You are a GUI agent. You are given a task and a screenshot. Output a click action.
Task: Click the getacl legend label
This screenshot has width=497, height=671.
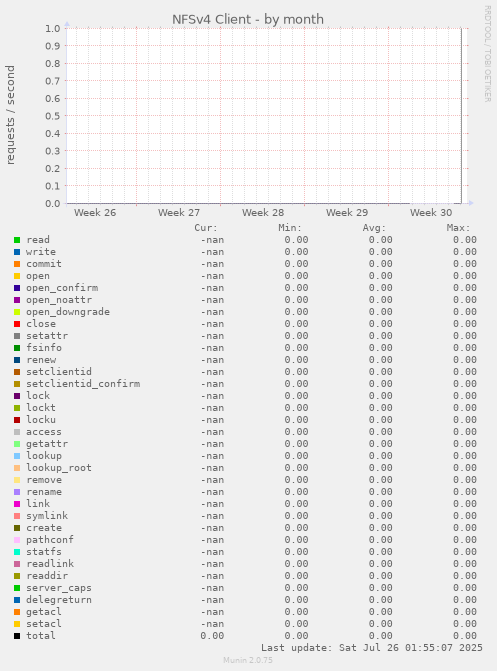(44, 612)
